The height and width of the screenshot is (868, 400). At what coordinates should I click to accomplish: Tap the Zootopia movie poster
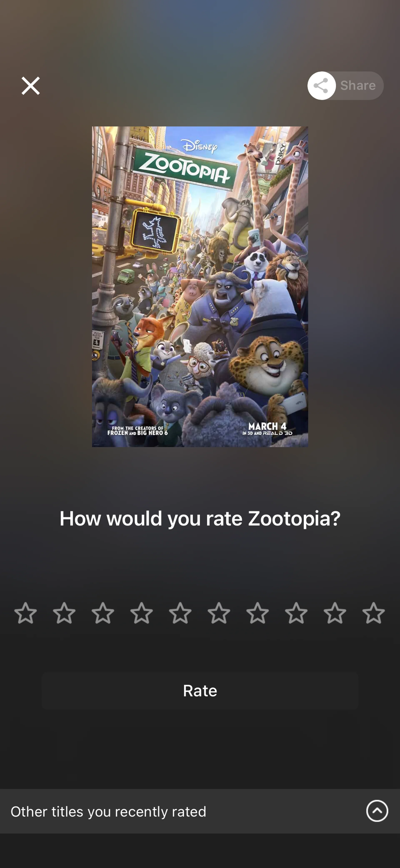[200, 286]
